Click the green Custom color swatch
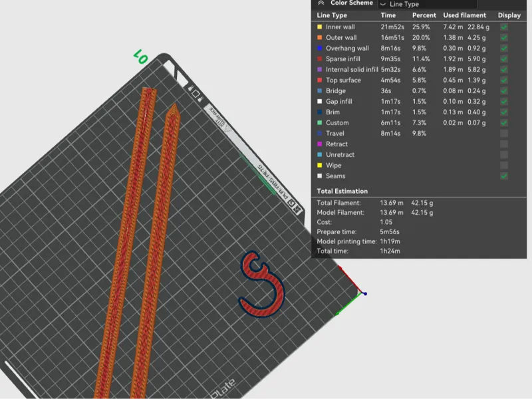 click(x=319, y=123)
